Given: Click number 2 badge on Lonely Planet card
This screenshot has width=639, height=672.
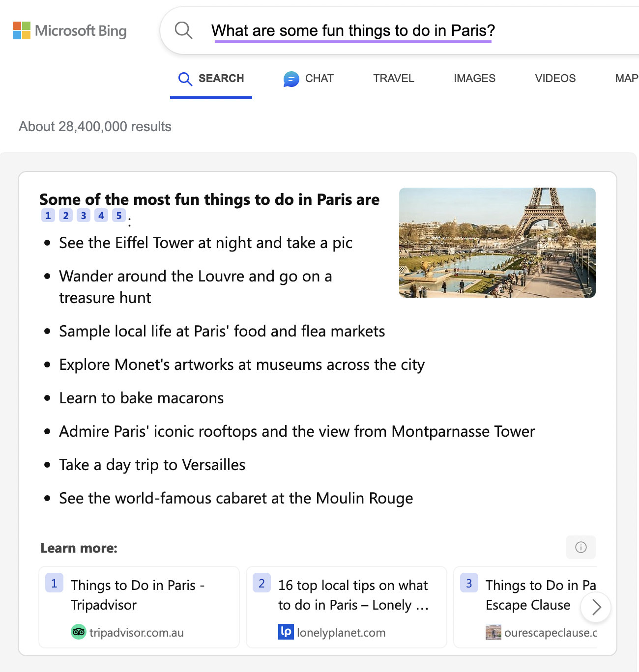Looking at the screenshot, I should click(261, 583).
